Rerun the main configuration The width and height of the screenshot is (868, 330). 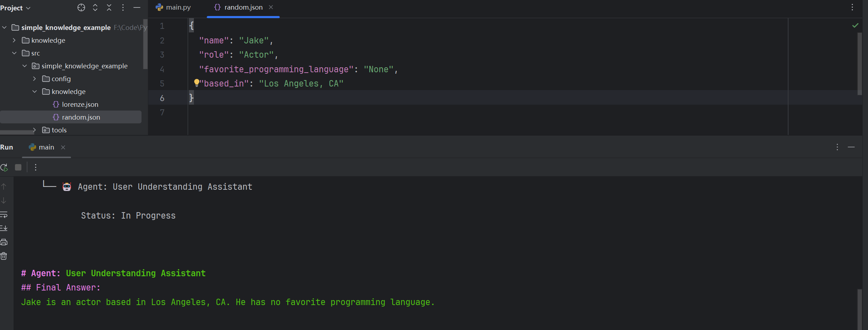[4, 167]
